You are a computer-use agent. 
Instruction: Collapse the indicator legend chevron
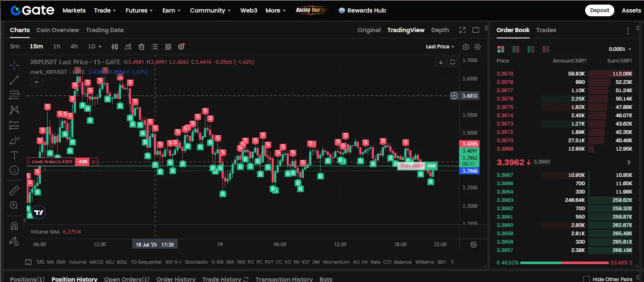(36, 82)
